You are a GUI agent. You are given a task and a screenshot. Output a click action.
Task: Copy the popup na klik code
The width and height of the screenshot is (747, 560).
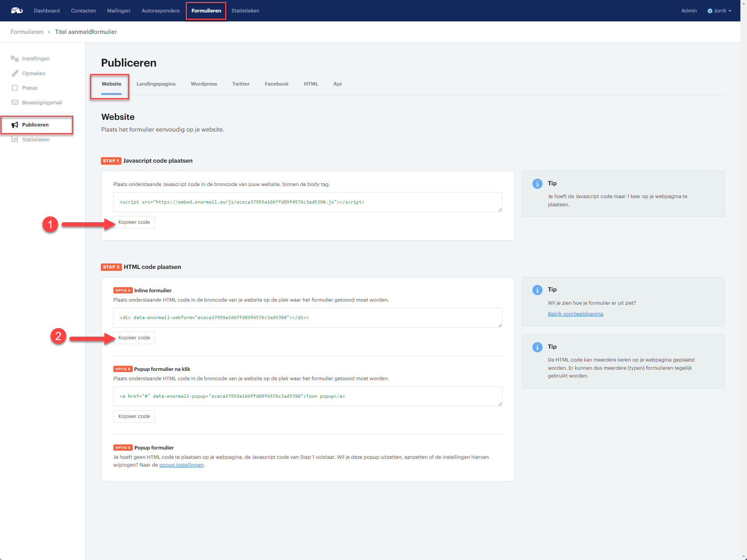[x=134, y=416]
